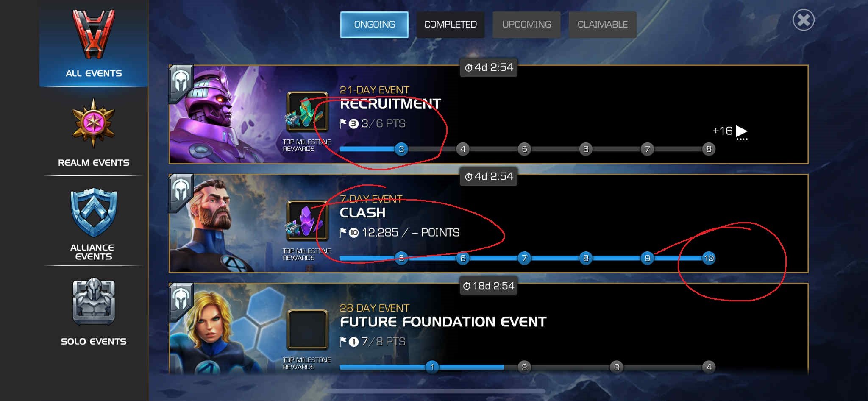
Task: Select the Solo Events helmet icon
Action: point(94,302)
